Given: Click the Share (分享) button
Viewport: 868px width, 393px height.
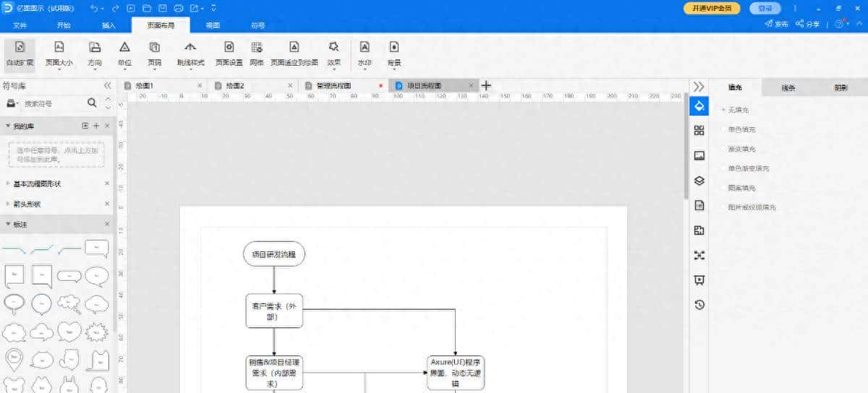Looking at the screenshot, I should coord(808,24).
